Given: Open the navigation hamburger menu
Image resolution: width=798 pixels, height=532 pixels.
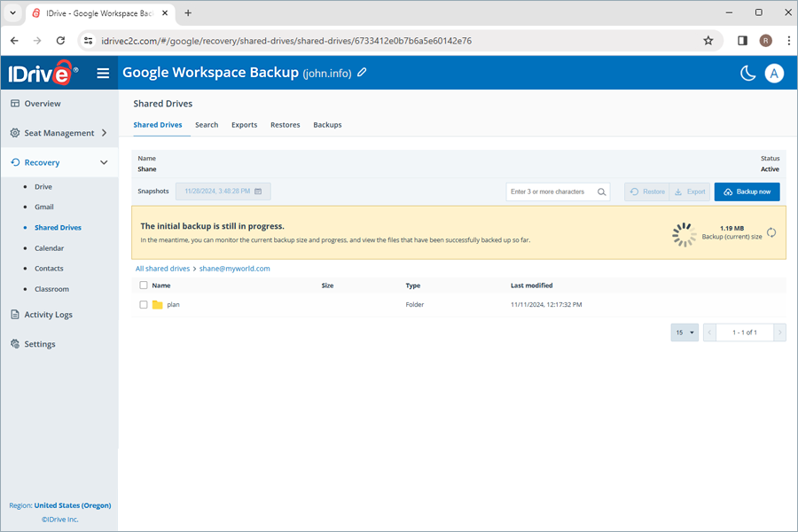Looking at the screenshot, I should coord(103,73).
